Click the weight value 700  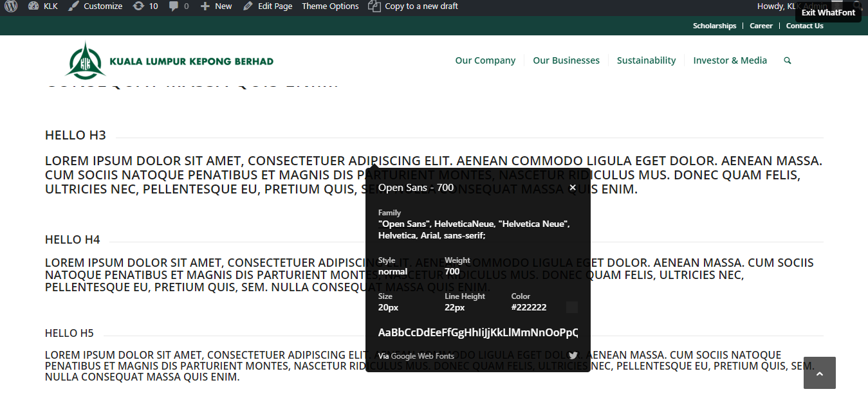tap(452, 271)
